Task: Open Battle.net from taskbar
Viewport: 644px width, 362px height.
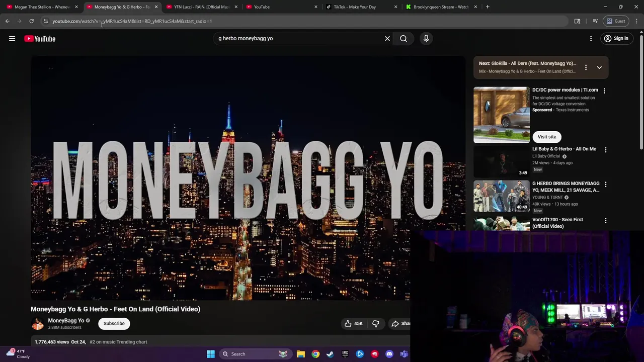Action: 360,354
